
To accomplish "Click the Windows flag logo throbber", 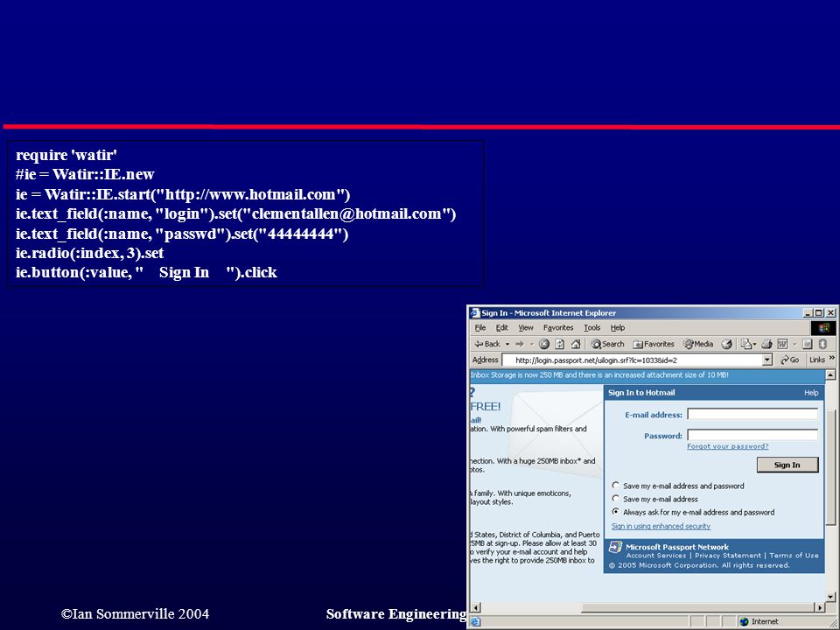I will pos(823,327).
